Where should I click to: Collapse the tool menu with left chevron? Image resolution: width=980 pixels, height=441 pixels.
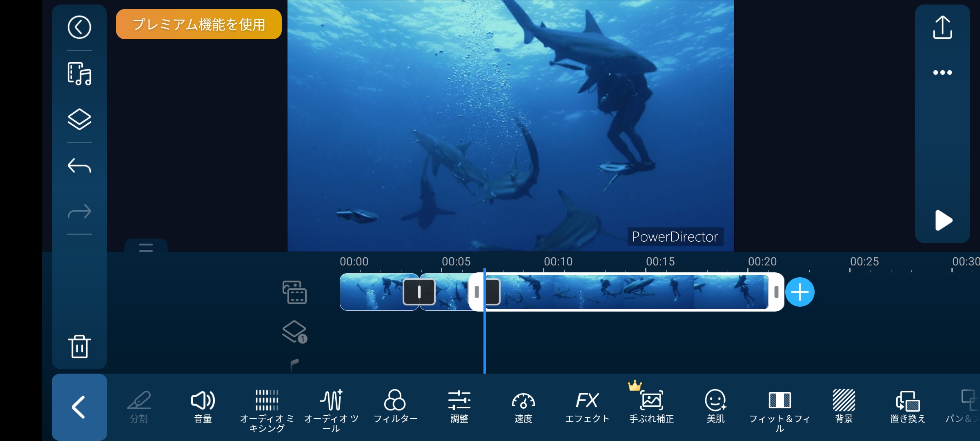(79, 407)
